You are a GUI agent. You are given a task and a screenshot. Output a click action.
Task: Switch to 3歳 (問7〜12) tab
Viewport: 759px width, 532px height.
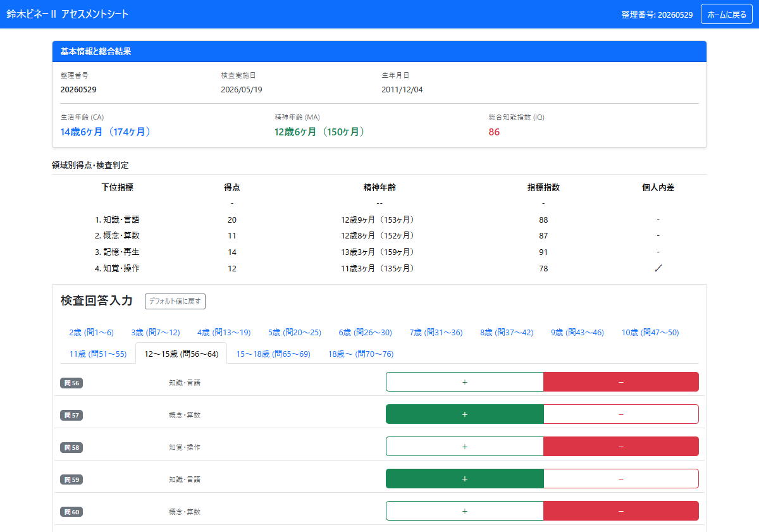[156, 332]
